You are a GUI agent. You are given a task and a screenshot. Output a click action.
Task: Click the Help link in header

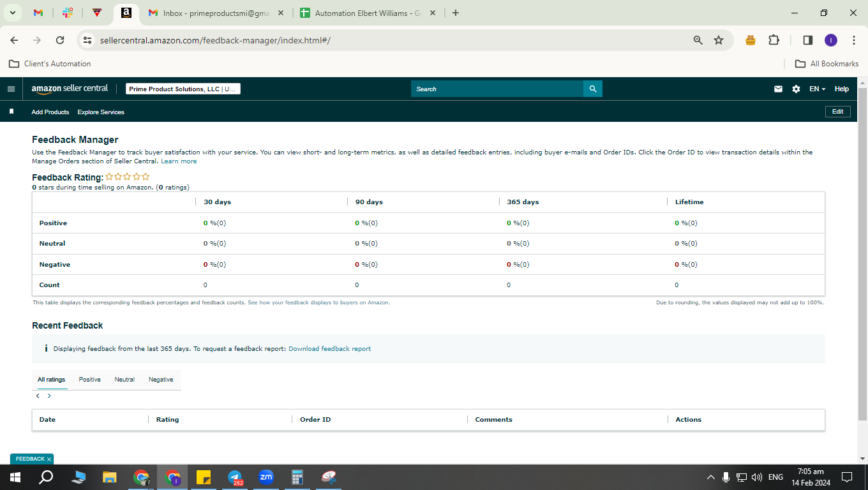click(842, 89)
